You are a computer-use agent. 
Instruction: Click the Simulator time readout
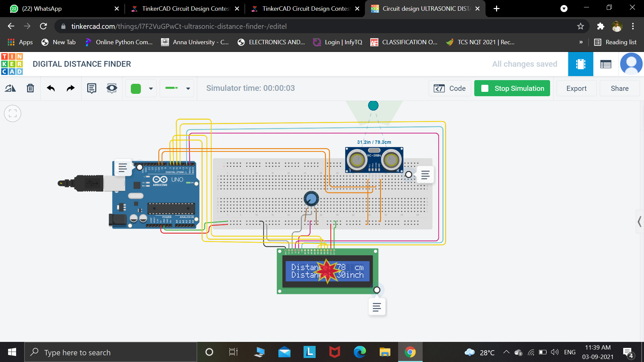[250, 88]
